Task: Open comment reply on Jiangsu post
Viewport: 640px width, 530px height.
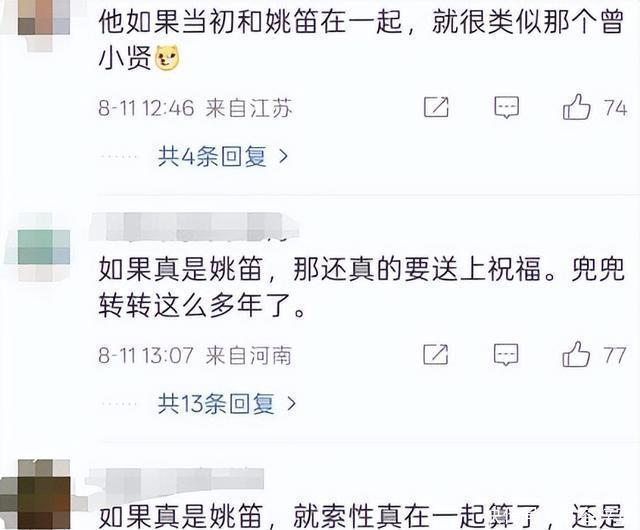Action: 506,108
